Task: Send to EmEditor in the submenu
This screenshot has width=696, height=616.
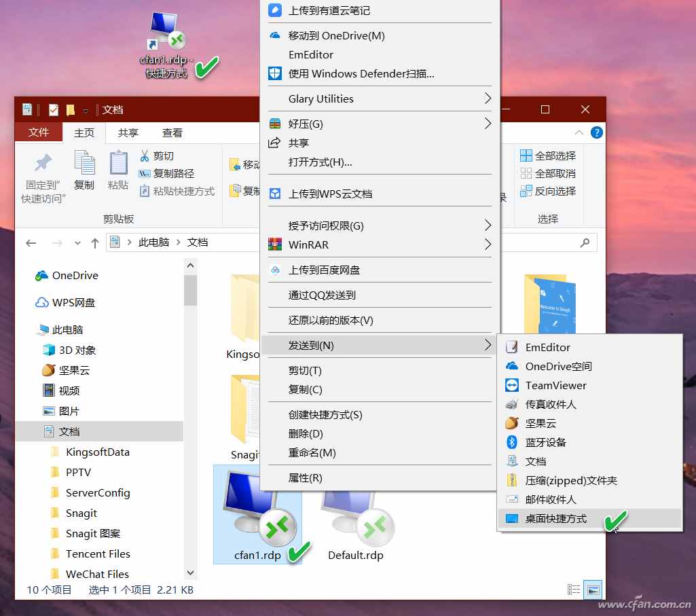Action: coord(589,347)
